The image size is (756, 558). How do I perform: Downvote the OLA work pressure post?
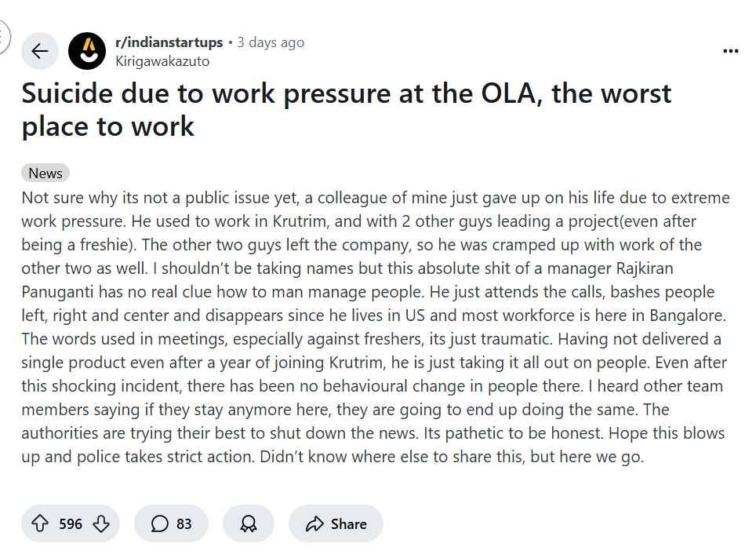[101, 523]
